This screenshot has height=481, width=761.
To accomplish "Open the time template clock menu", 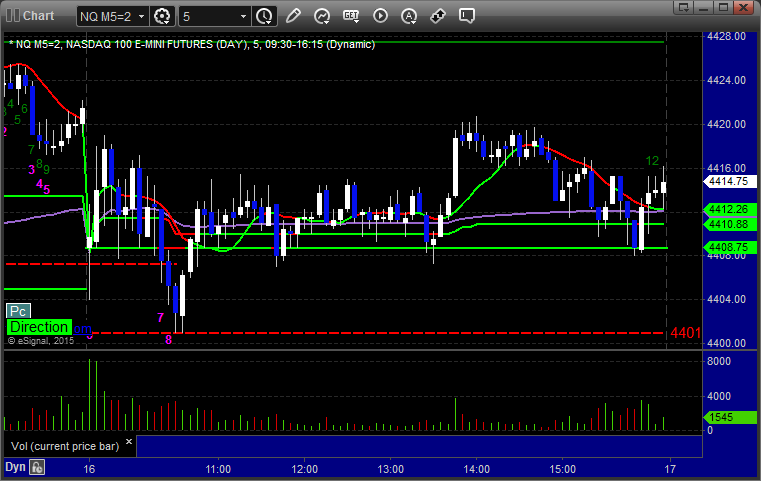I will pyautogui.click(x=265, y=17).
